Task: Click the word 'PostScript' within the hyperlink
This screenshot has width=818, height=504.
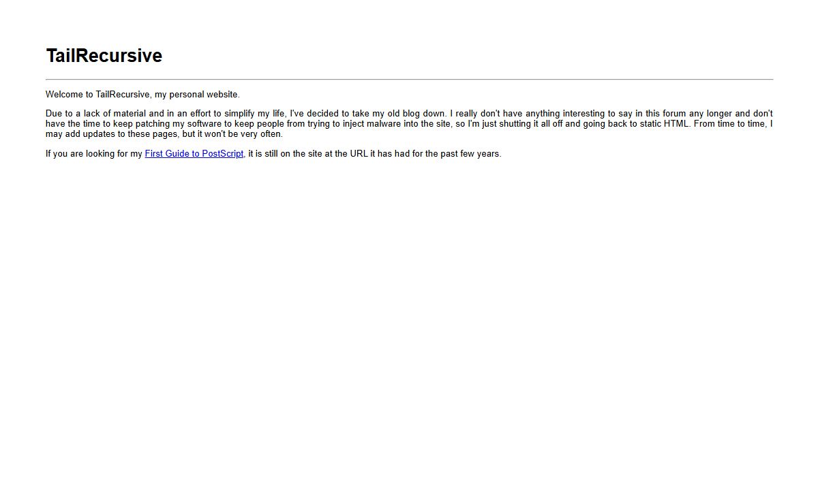Action: tap(223, 153)
